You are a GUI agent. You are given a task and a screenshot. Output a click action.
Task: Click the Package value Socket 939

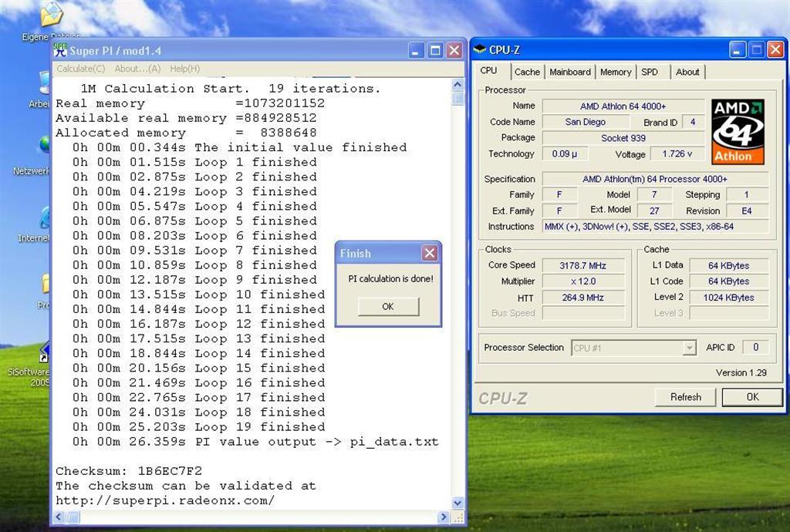[623, 138]
